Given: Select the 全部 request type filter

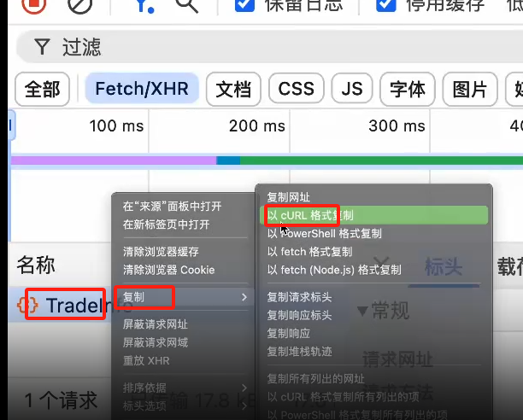Looking at the screenshot, I should 43,90.
